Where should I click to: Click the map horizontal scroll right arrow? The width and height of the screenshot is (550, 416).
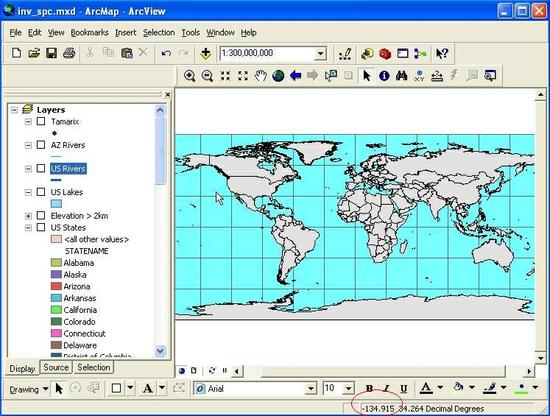point(529,371)
